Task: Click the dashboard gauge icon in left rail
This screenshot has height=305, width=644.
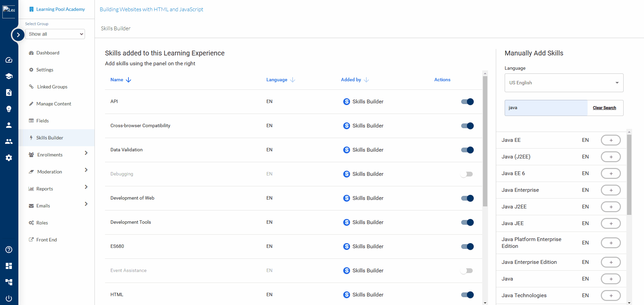Action: tap(9, 60)
